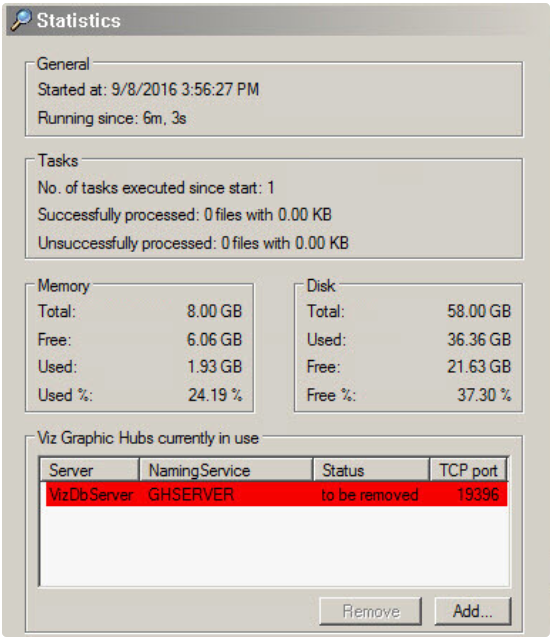This screenshot has height=644, width=556.
Task: Click the 'Successfully processed: 0 files' line
Action: click(185, 215)
